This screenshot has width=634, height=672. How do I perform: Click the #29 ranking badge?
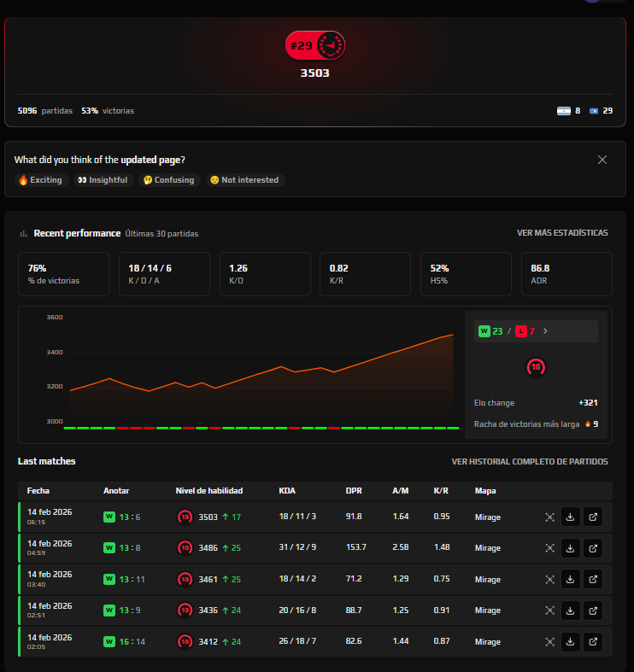coord(314,45)
